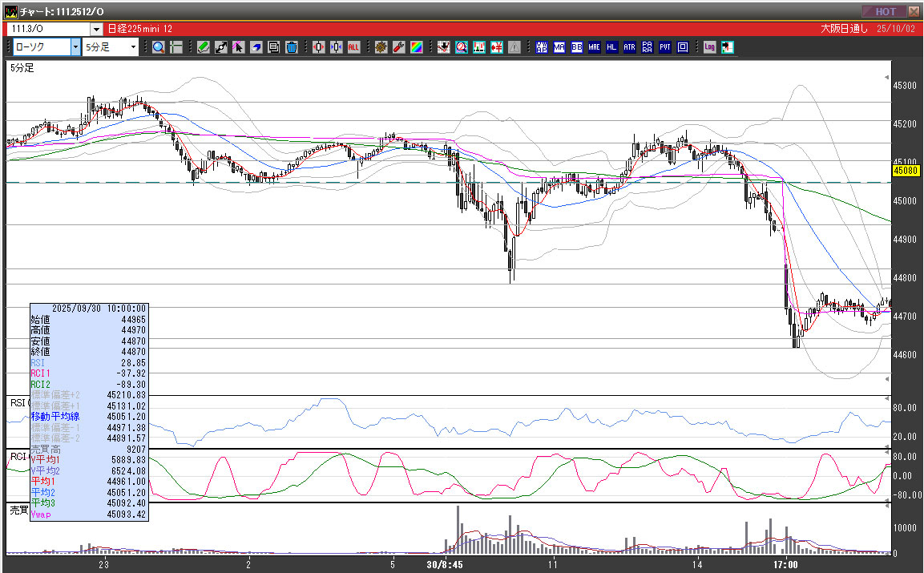Screen dimensions: 924x573
Task: Click the HOT button in title bar
Action: click(x=884, y=11)
